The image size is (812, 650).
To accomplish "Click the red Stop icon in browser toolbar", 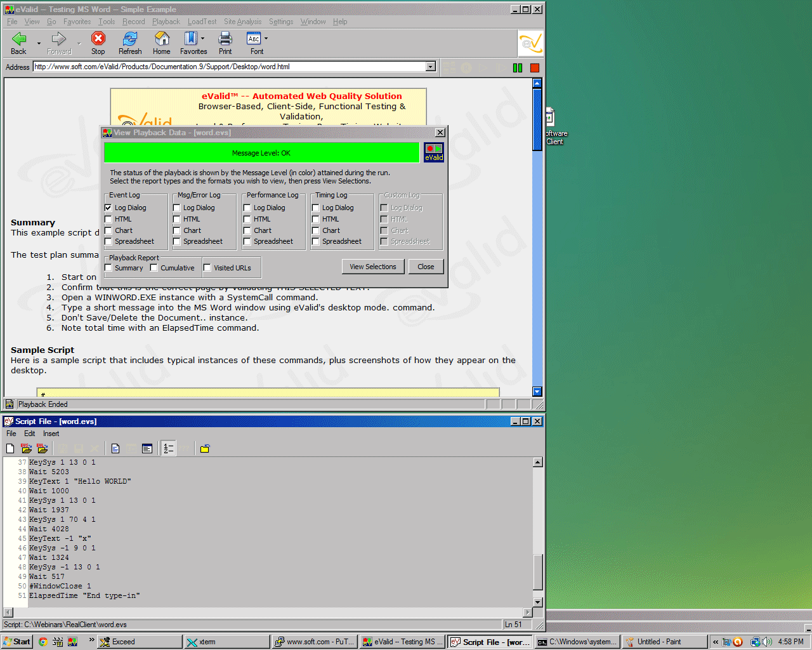I will [x=98, y=39].
